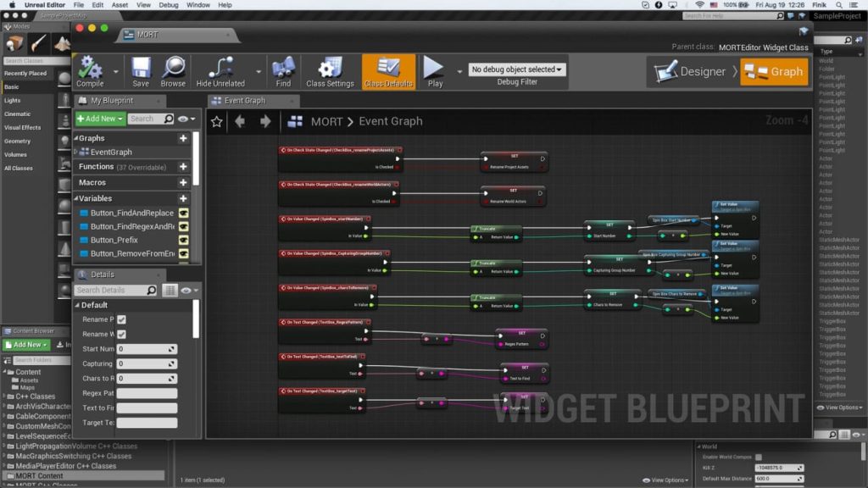Screen dimensions: 868x488
Task: Collapse the Variables section
Action: (76, 198)
